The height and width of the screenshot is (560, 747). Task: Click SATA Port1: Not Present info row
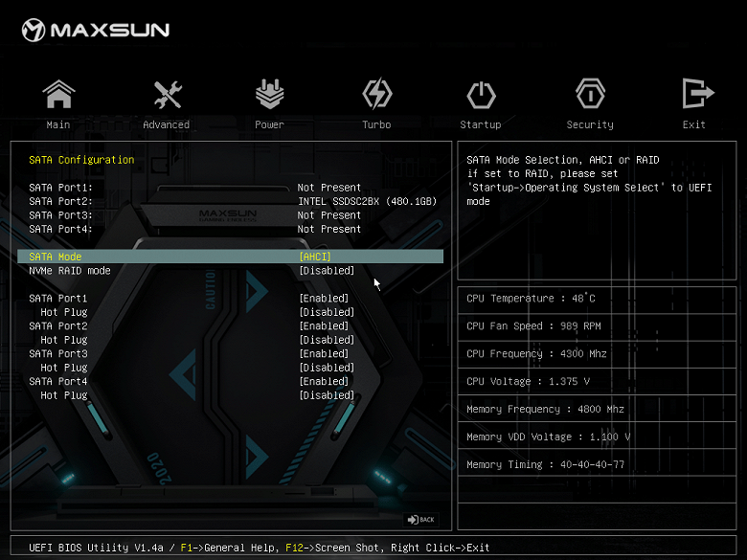coord(194,187)
